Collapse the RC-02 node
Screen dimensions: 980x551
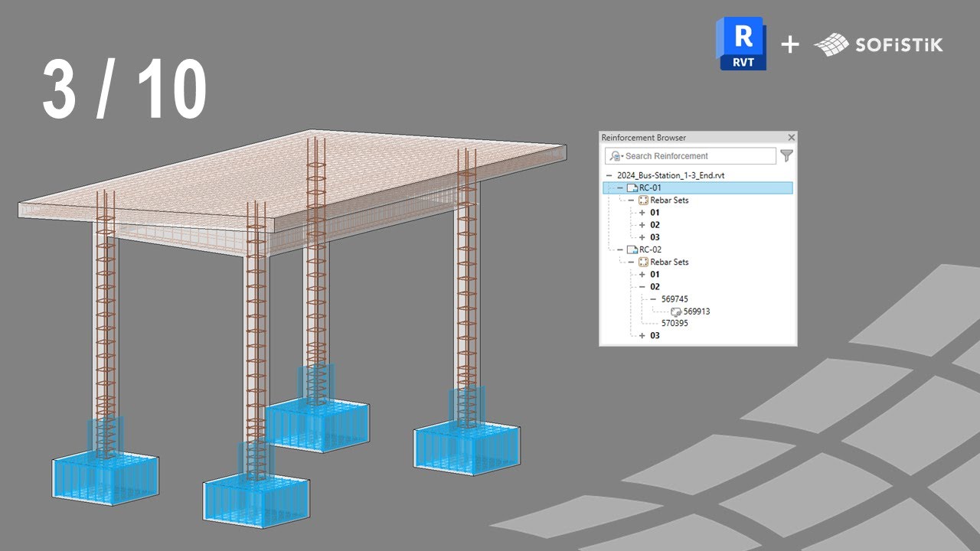(x=619, y=249)
